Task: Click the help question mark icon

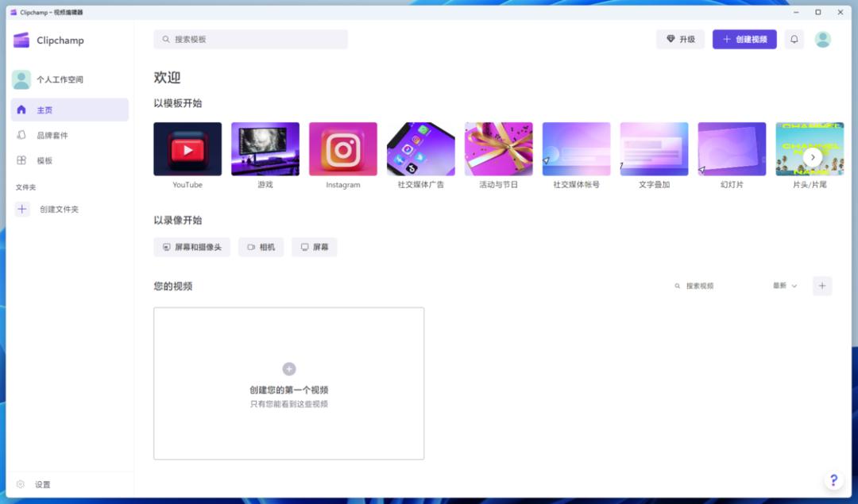Action: [x=833, y=480]
